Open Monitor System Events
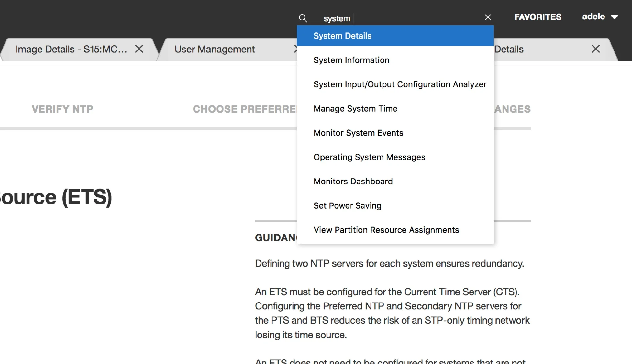632x364 pixels. [x=358, y=133]
